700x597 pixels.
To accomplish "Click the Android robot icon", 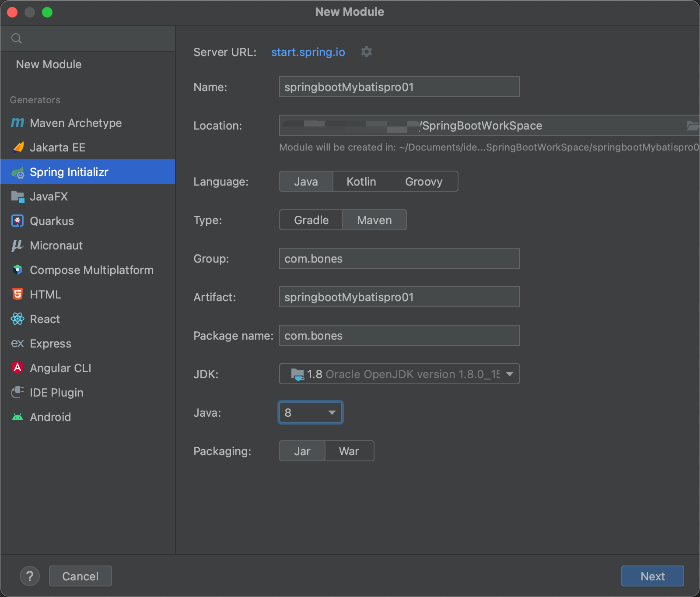I will pyautogui.click(x=17, y=417).
